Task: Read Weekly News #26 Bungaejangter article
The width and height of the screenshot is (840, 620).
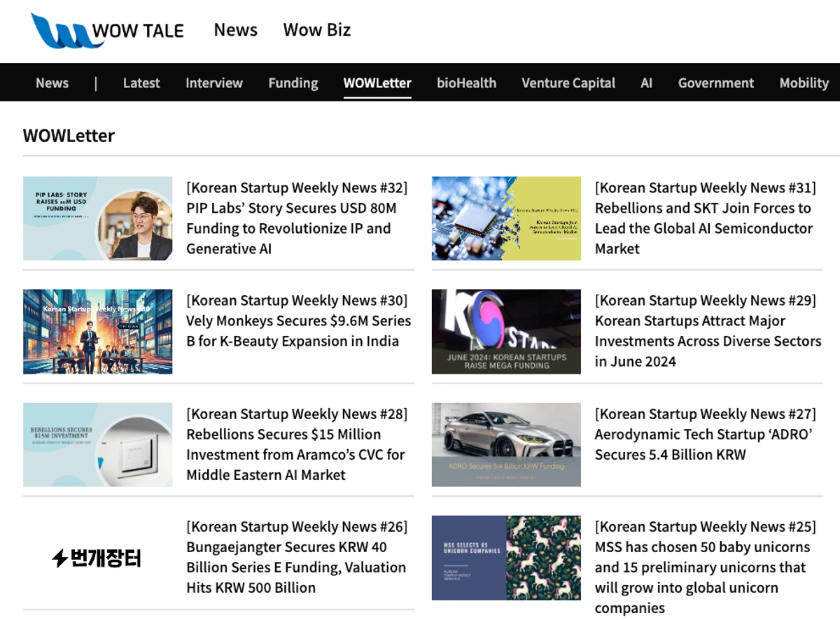Action: pyautogui.click(x=297, y=557)
